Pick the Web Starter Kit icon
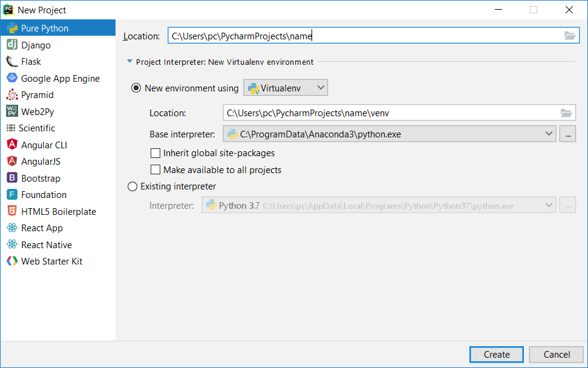 point(12,261)
